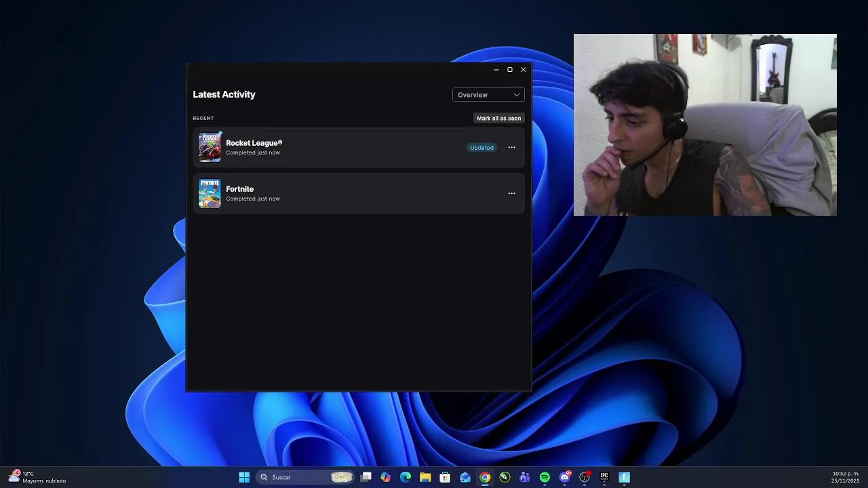The height and width of the screenshot is (488, 868).
Task: Open Epic Games Launcher from taskbar
Action: coord(604,477)
